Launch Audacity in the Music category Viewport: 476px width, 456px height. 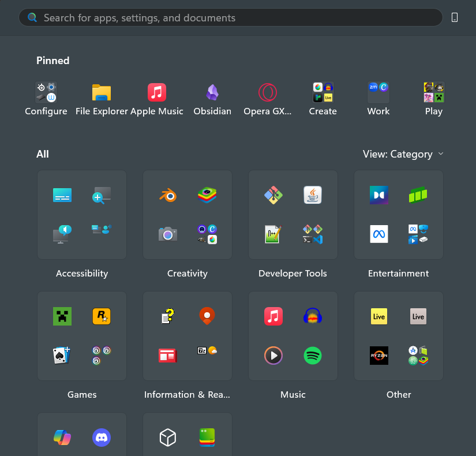(x=312, y=316)
